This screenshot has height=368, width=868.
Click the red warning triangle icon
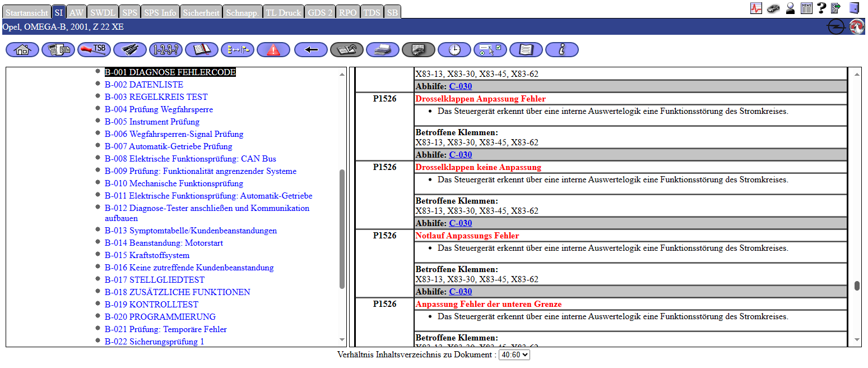(273, 50)
